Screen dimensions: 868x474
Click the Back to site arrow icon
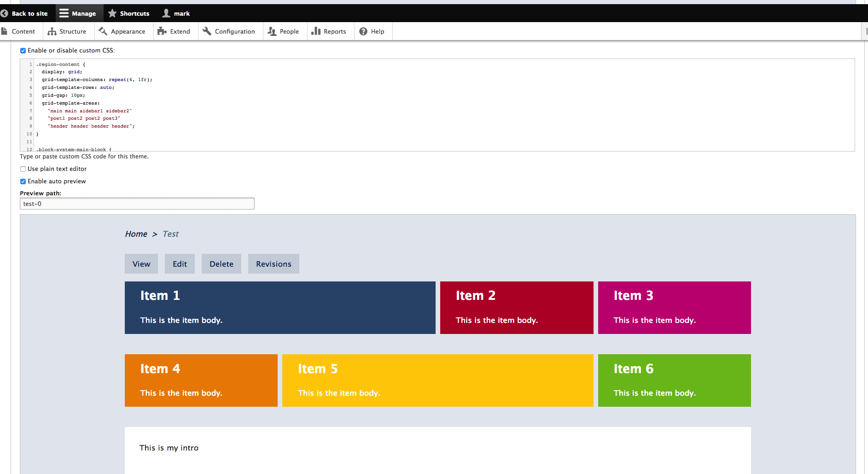pyautogui.click(x=5, y=13)
